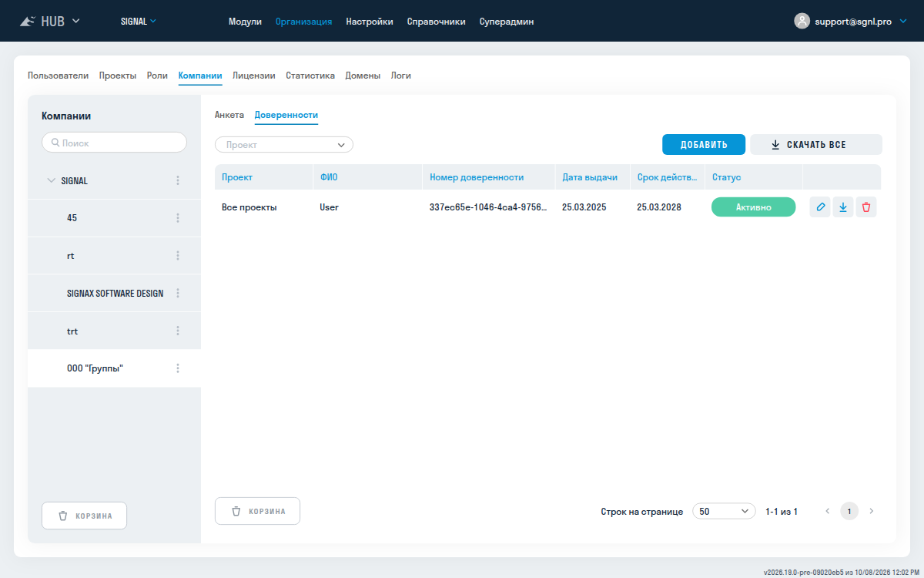Switch to the Статистика tab
Screen dimensions: 924x578
coord(310,76)
